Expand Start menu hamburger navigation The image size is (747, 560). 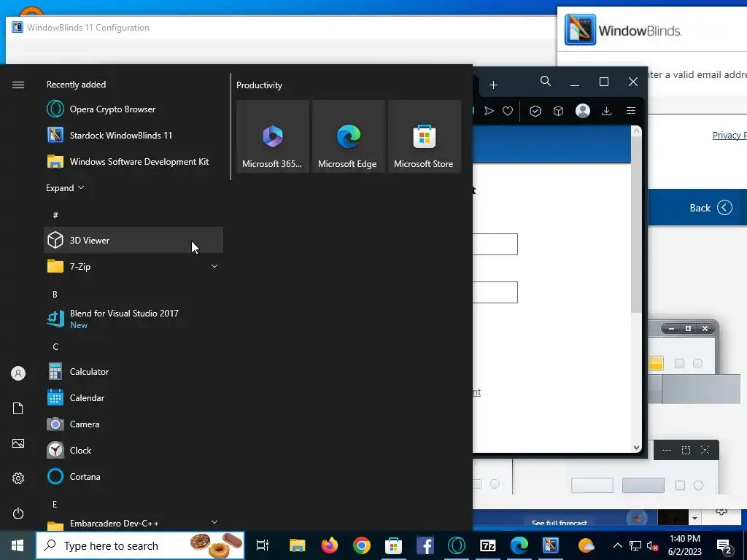pyautogui.click(x=18, y=85)
